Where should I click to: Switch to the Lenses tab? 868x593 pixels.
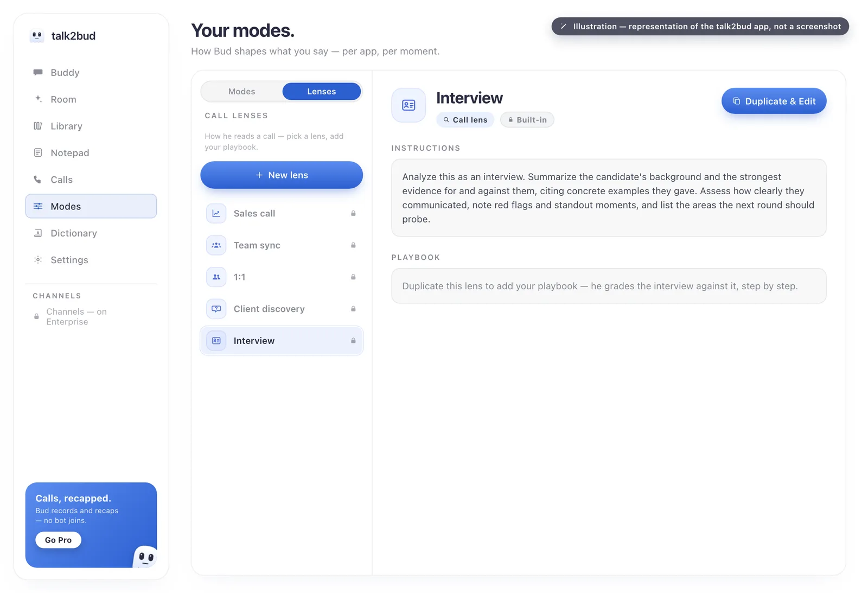click(x=322, y=91)
